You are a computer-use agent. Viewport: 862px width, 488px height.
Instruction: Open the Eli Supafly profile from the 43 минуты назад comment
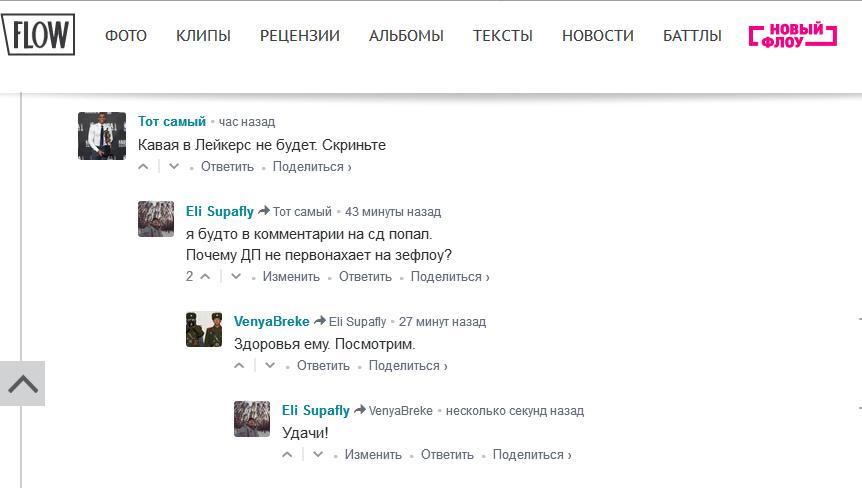[219, 212]
